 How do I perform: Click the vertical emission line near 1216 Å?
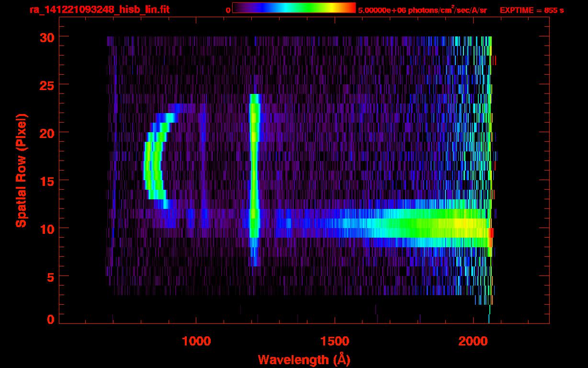[x=254, y=180]
